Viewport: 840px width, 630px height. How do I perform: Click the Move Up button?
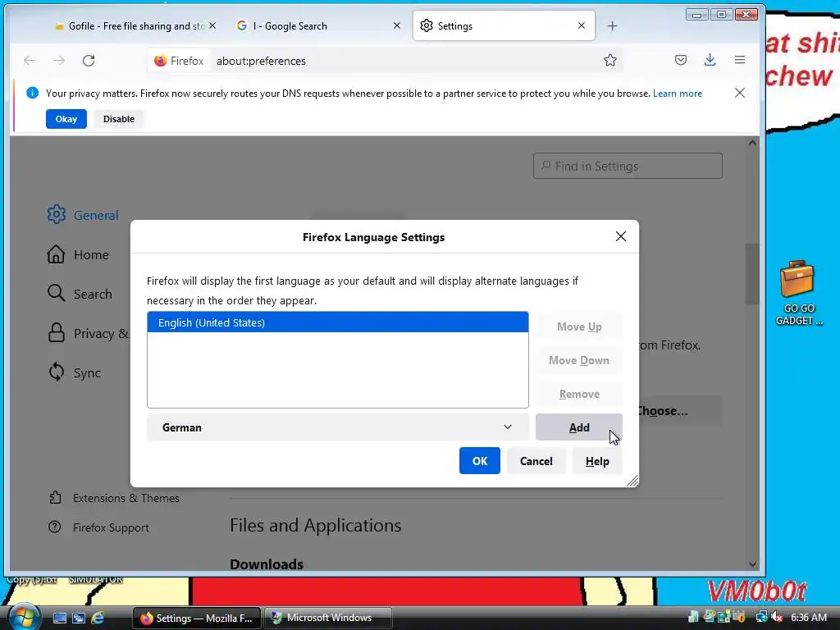[x=578, y=326]
